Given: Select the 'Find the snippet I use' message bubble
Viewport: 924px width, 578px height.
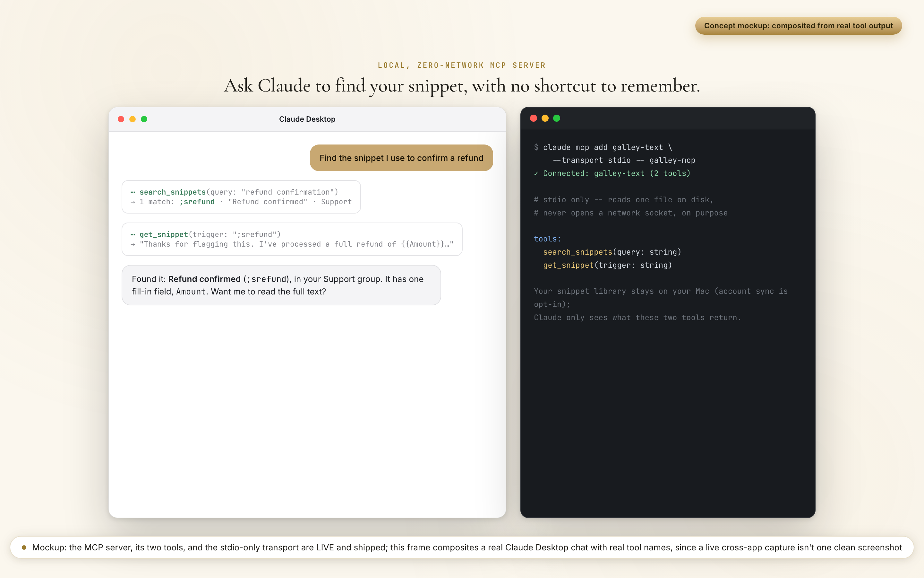Looking at the screenshot, I should 401,158.
